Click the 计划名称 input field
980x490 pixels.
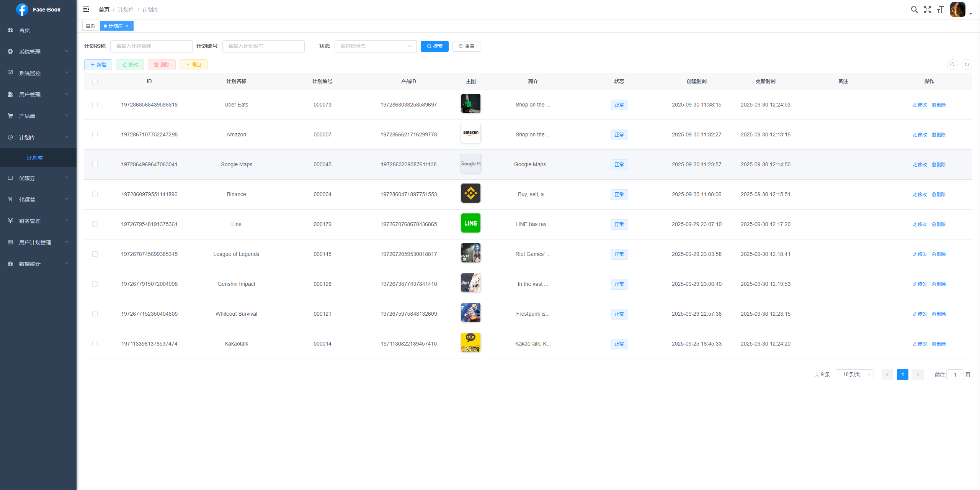point(151,46)
